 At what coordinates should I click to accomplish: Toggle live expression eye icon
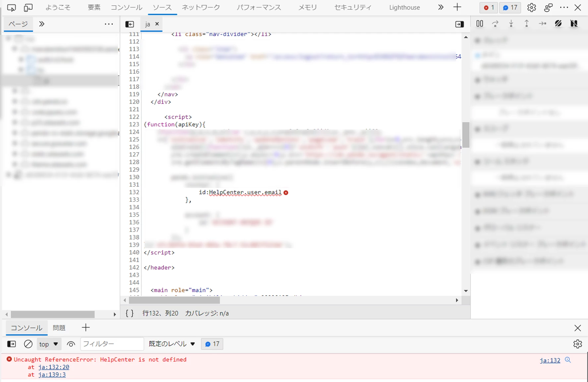(71, 344)
